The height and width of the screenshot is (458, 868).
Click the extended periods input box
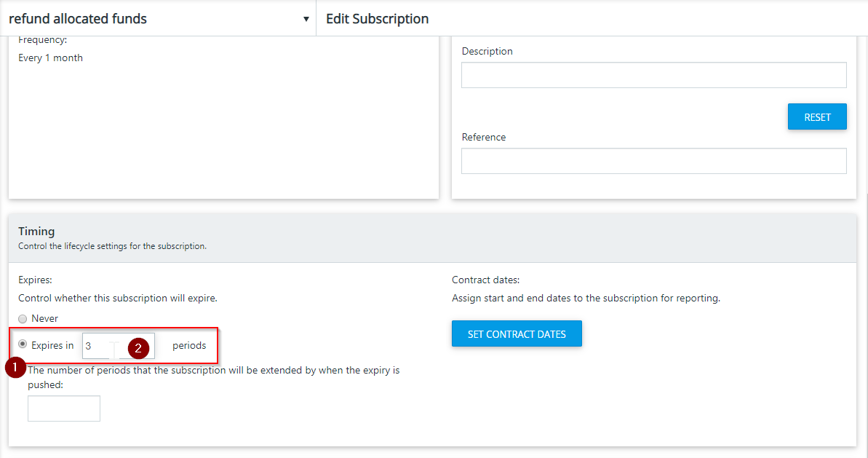click(x=64, y=408)
